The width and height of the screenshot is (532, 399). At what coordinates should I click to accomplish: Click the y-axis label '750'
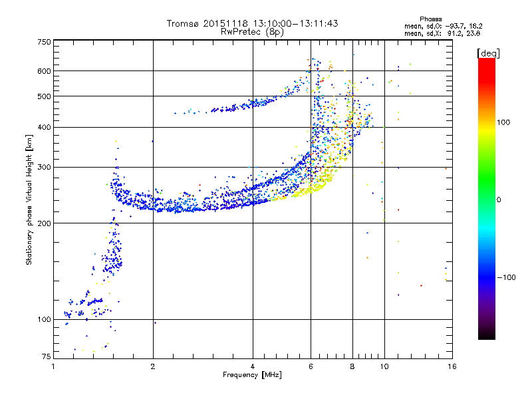[45, 42]
